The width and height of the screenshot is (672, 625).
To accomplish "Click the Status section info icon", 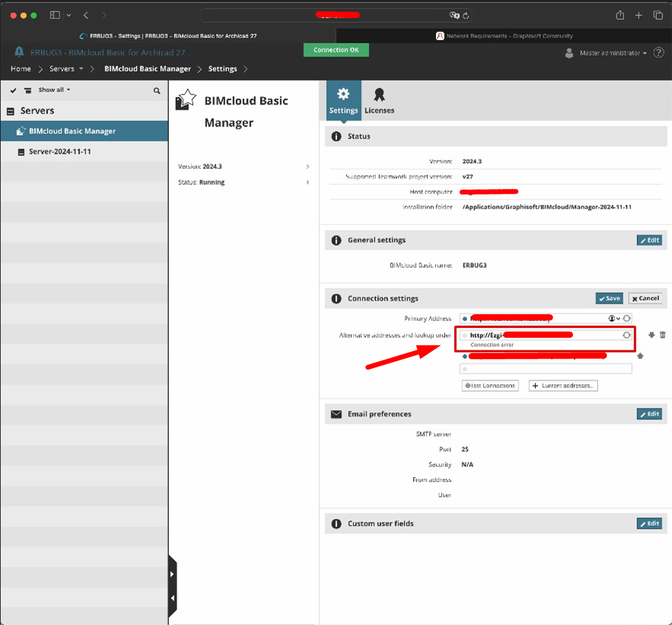I will pos(336,136).
